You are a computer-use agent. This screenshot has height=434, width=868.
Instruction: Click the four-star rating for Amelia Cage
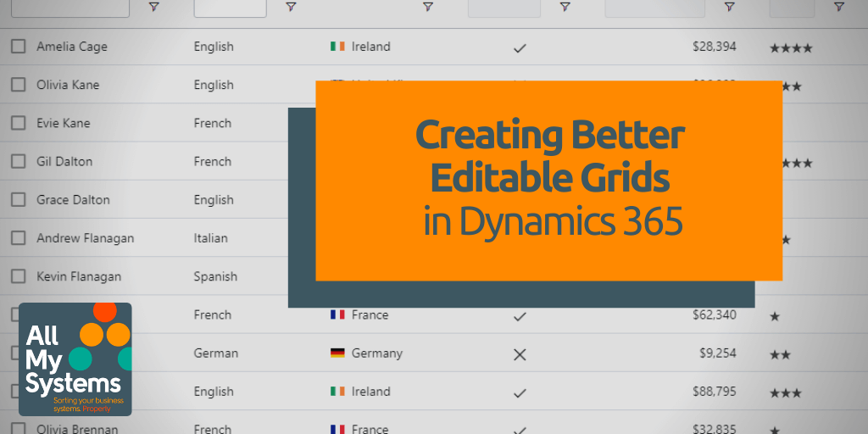[x=791, y=48]
